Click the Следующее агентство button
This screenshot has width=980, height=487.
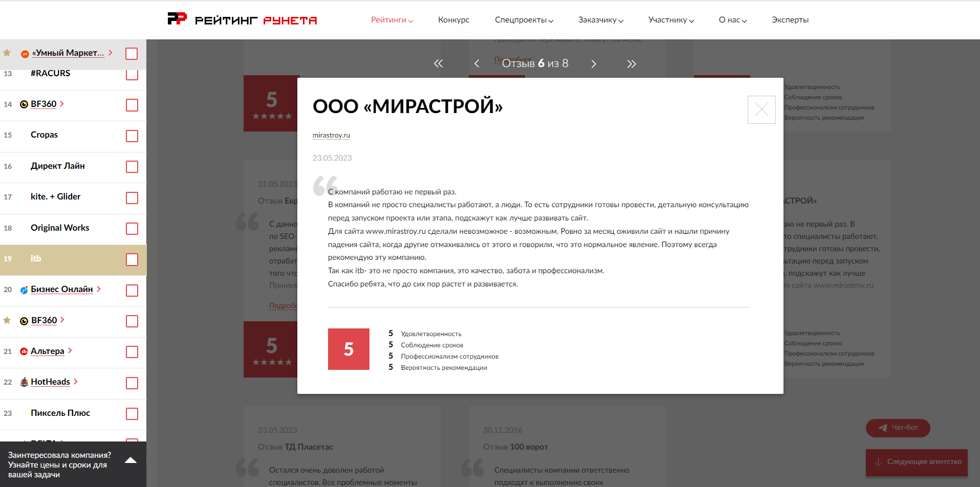click(x=917, y=462)
